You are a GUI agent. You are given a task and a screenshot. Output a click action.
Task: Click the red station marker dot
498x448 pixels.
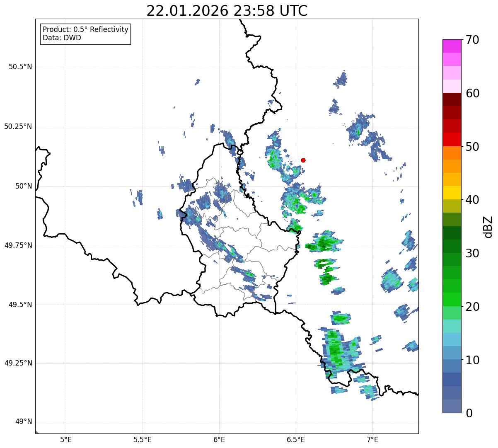coord(303,160)
